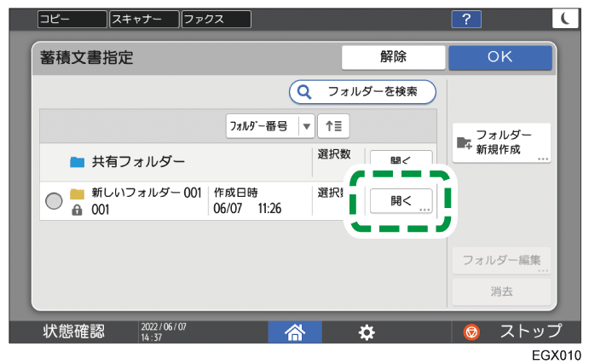
Task: Click the 新しいフォルダー 001 name text
Action: [147, 193]
